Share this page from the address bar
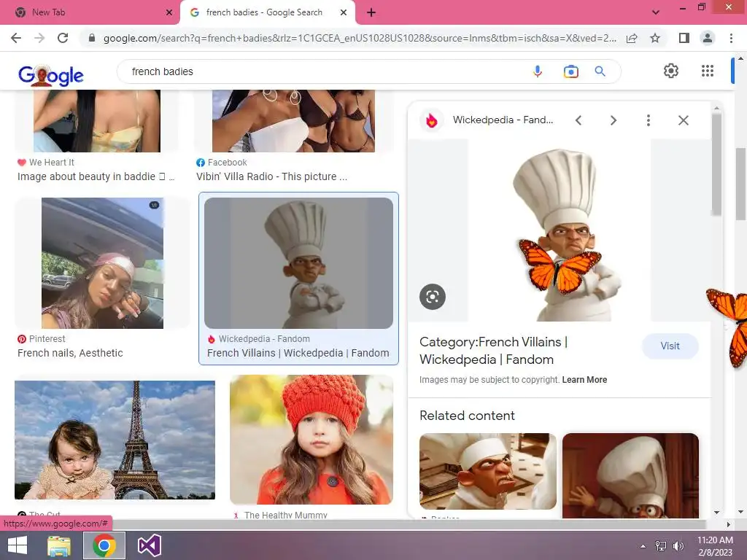Screen dimensions: 747x560 (x=632, y=38)
